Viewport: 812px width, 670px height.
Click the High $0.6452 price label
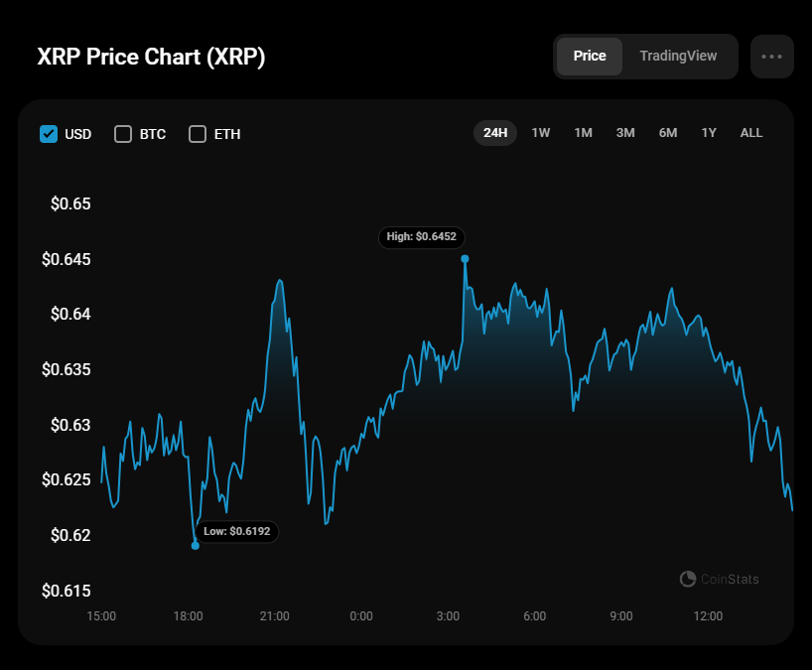pyautogui.click(x=422, y=237)
